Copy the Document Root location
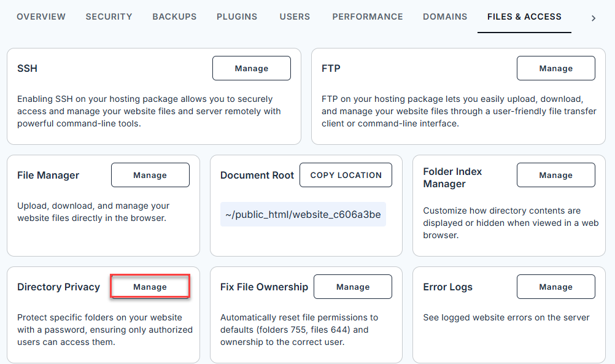615x364 pixels. click(x=346, y=175)
